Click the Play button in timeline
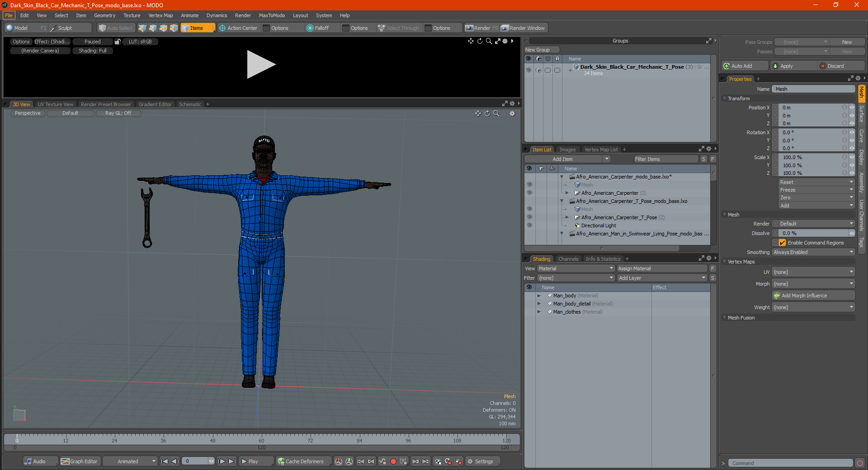Image resolution: width=868 pixels, height=470 pixels. tap(256, 461)
